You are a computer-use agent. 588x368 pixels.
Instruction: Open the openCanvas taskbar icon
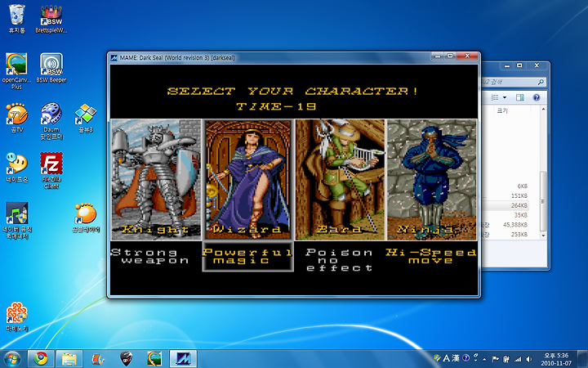pyautogui.click(x=154, y=359)
